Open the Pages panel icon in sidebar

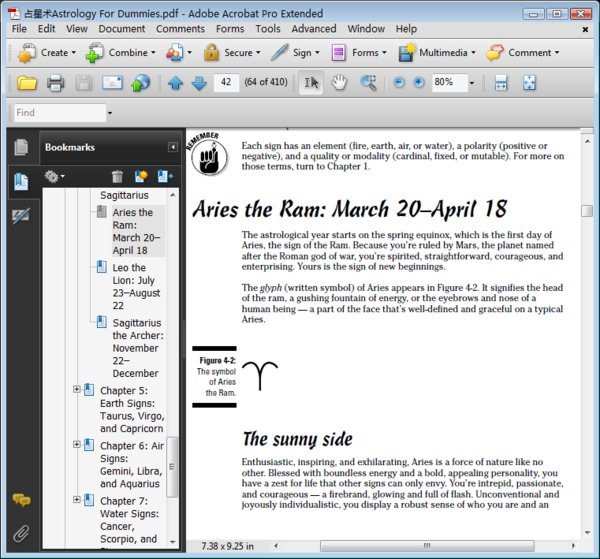[21, 147]
